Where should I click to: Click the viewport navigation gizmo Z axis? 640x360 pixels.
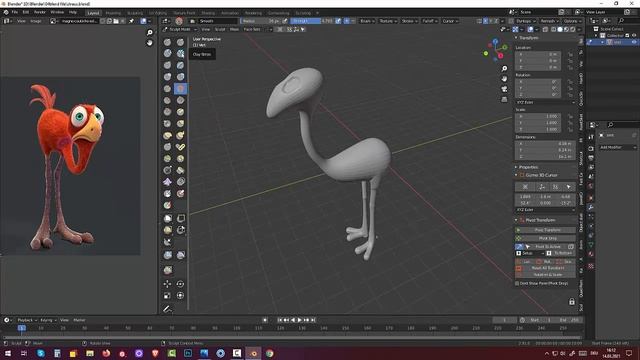click(x=495, y=42)
